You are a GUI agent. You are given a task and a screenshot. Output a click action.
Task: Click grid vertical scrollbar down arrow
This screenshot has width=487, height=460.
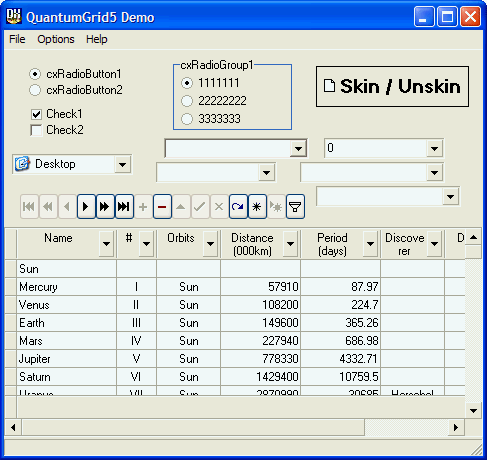(x=473, y=410)
